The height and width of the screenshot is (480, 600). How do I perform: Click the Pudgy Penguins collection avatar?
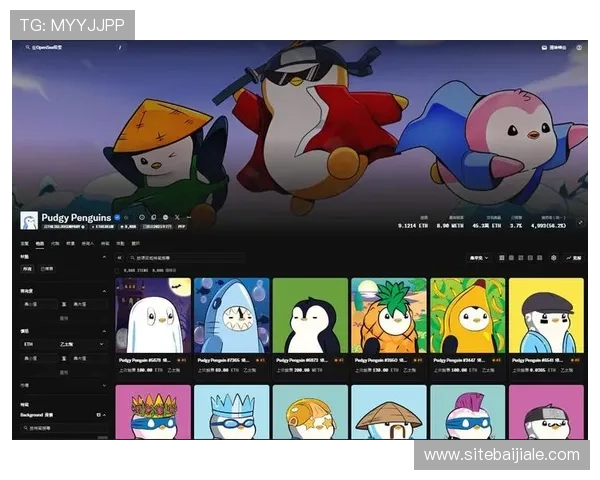coord(29,220)
